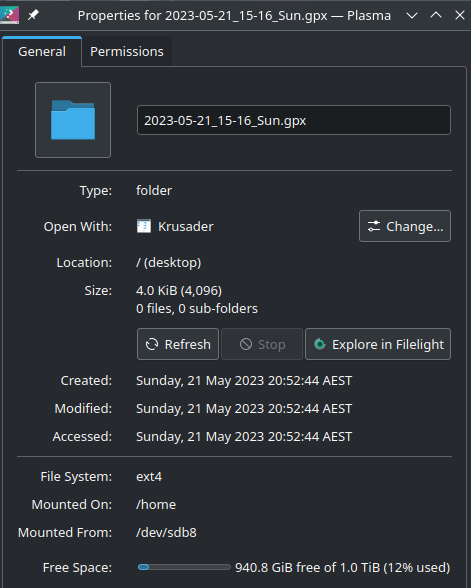Open the Change... application dialog
Image resolution: width=471 pixels, height=588 pixels.
[405, 226]
